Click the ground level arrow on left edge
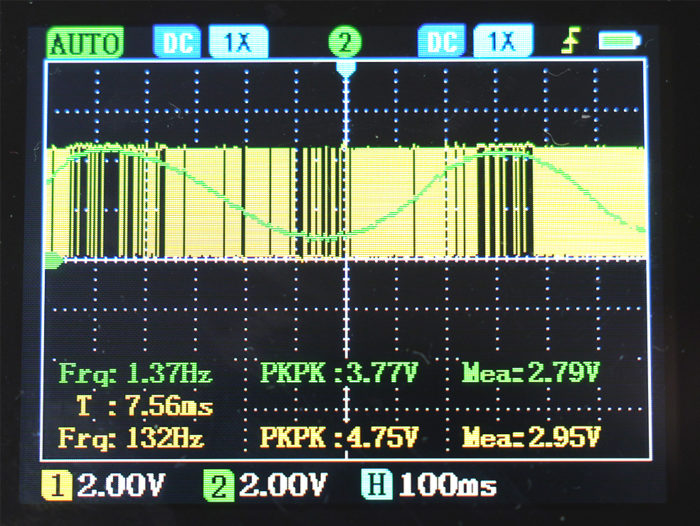 (x=54, y=261)
